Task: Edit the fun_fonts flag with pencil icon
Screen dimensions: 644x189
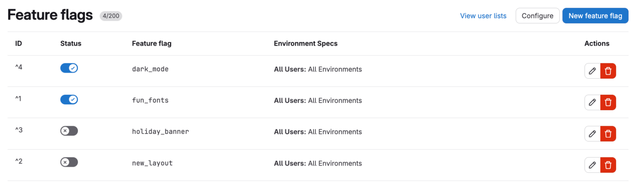Action: click(592, 102)
